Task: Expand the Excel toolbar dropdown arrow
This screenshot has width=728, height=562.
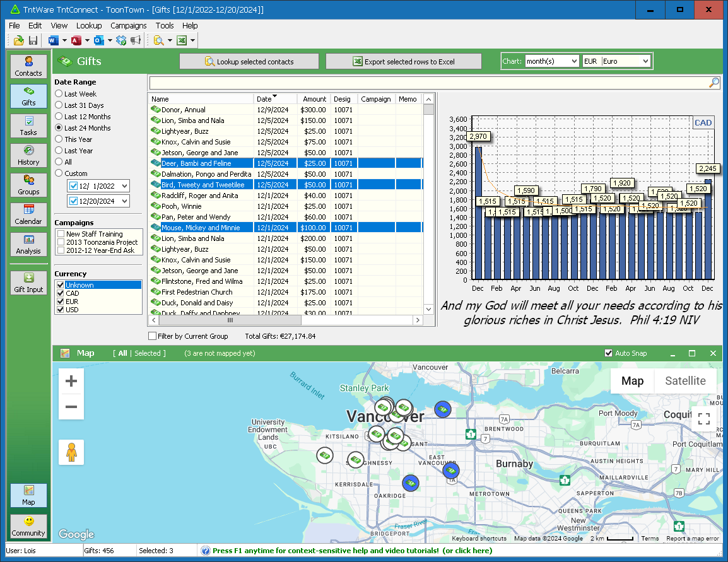Action: (192, 40)
